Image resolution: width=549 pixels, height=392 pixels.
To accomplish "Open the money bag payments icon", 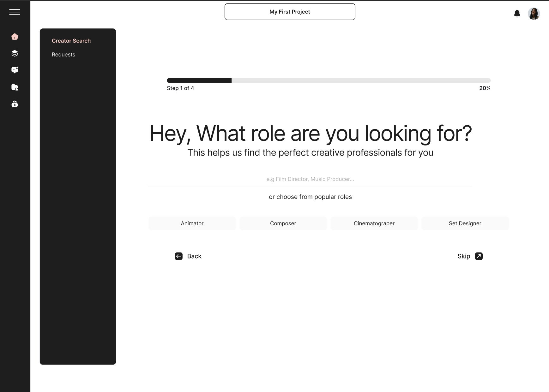I will (15, 104).
